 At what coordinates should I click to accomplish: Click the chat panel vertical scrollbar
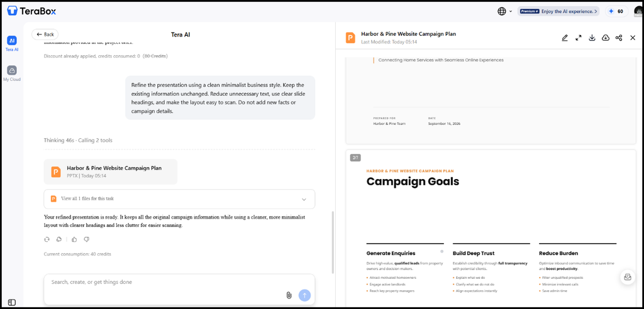tap(333, 242)
